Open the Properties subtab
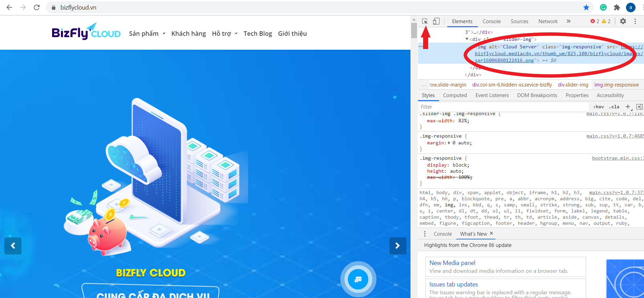The height and width of the screenshot is (298, 644). (577, 95)
